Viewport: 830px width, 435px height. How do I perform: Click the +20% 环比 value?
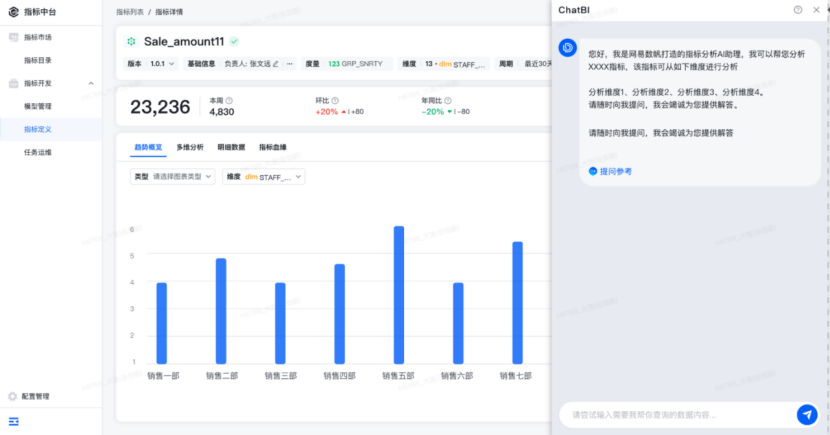pyautogui.click(x=327, y=112)
